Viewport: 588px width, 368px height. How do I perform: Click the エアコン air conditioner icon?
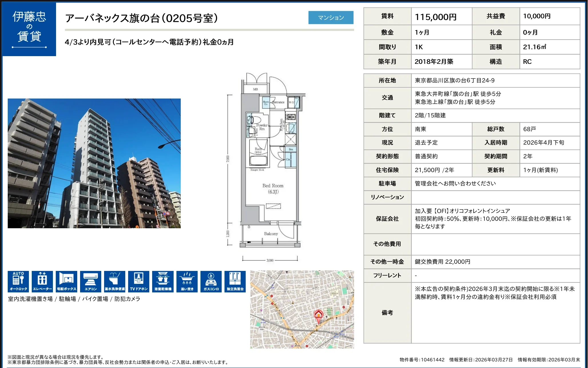pyautogui.click(x=91, y=281)
